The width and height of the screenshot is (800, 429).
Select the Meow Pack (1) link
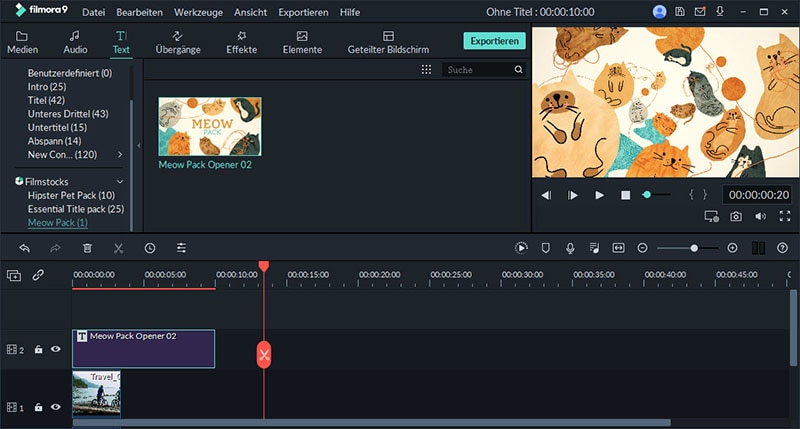tap(58, 222)
